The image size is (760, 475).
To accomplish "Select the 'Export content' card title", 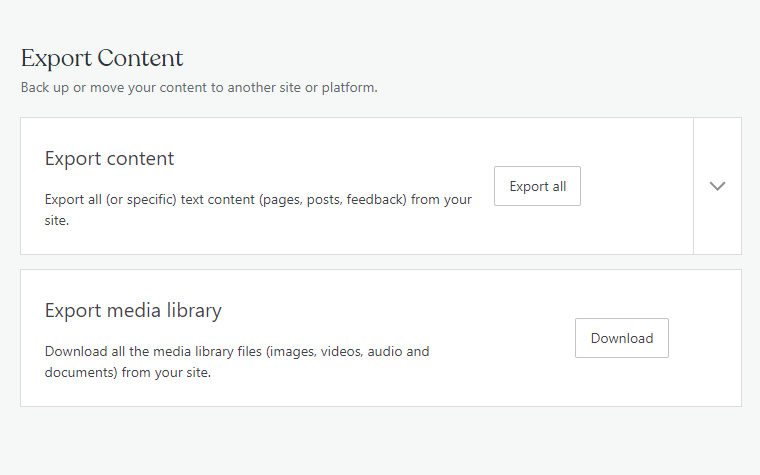I will 109,159.
